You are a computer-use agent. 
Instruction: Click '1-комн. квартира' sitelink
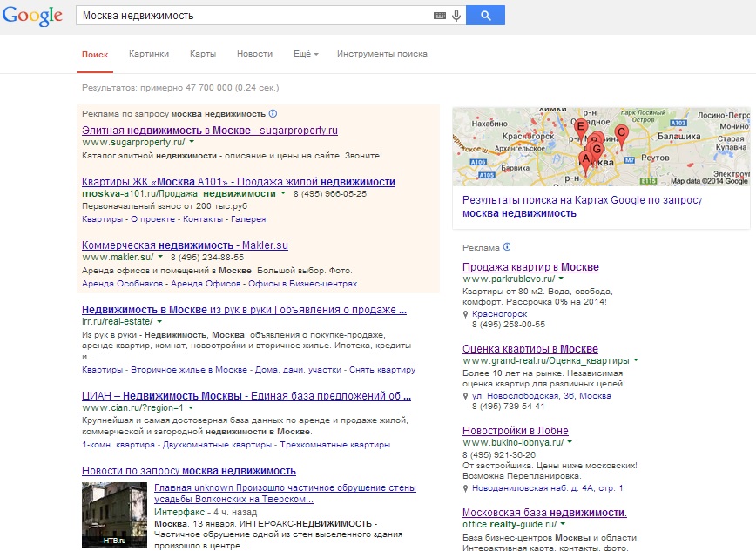point(118,445)
